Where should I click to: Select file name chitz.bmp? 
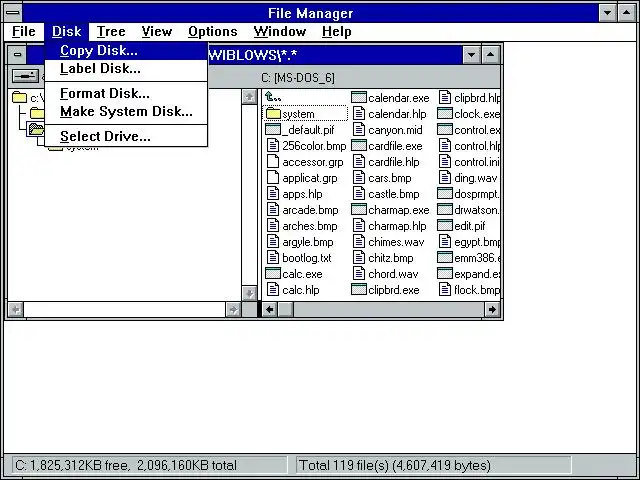click(391, 258)
